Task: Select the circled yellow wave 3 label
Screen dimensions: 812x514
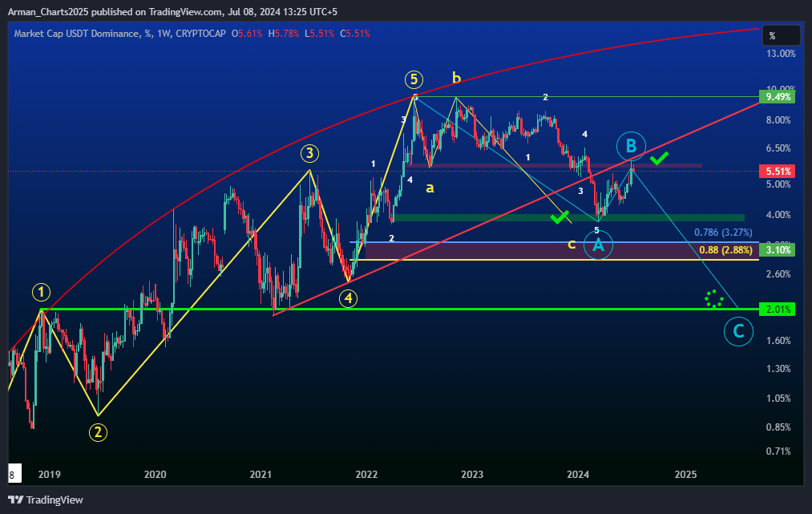Action: (309, 153)
